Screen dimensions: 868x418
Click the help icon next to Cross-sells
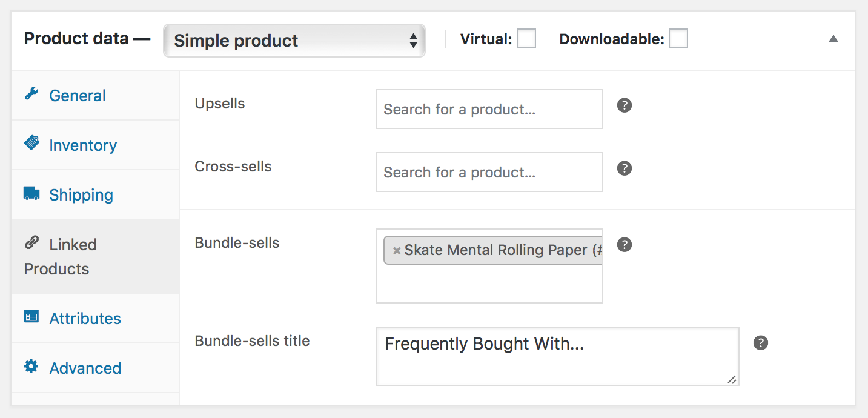point(624,168)
